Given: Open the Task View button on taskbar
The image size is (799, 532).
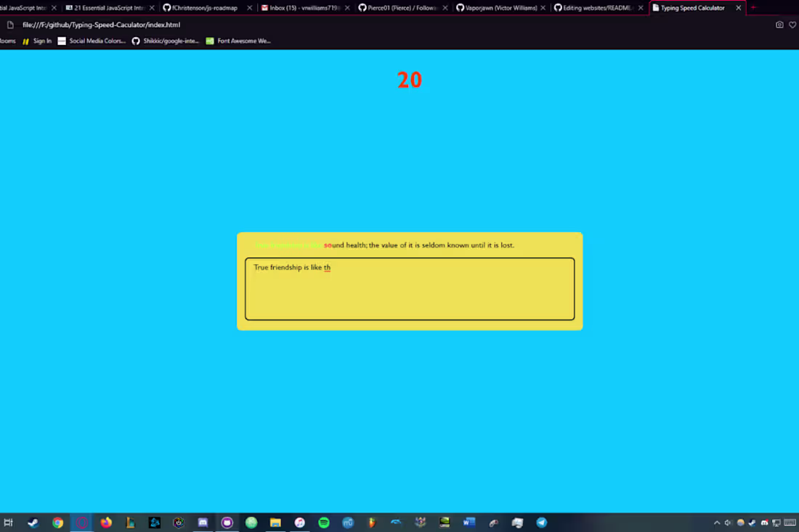Looking at the screenshot, I should coord(8,523).
